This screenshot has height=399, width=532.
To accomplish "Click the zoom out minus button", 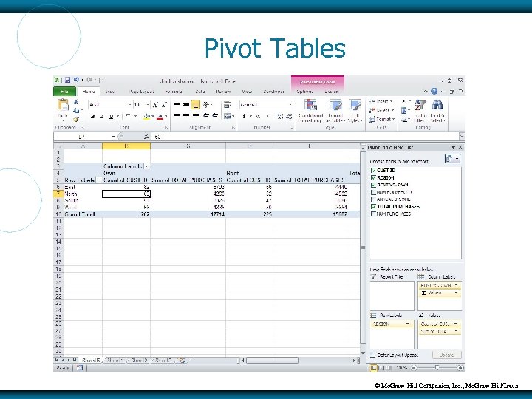I will pyautogui.click(x=414, y=368).
